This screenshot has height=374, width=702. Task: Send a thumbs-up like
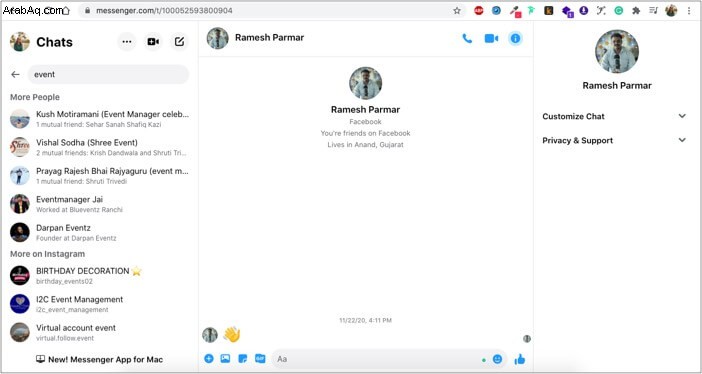coord(520,359)
